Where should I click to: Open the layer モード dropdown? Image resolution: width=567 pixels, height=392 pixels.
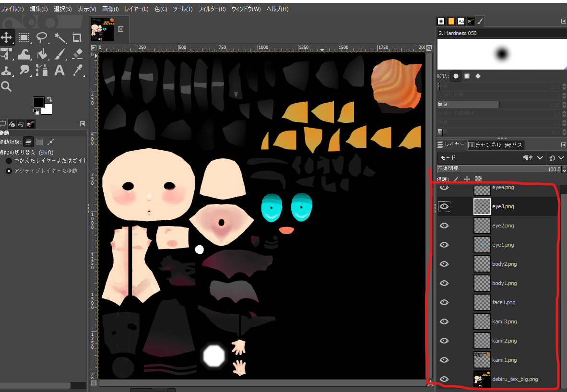point(491,158)
